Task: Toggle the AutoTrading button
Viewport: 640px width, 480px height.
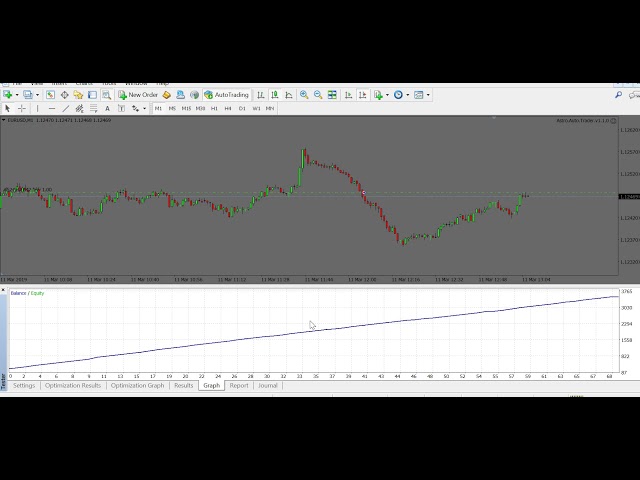Action: (226, 95)
